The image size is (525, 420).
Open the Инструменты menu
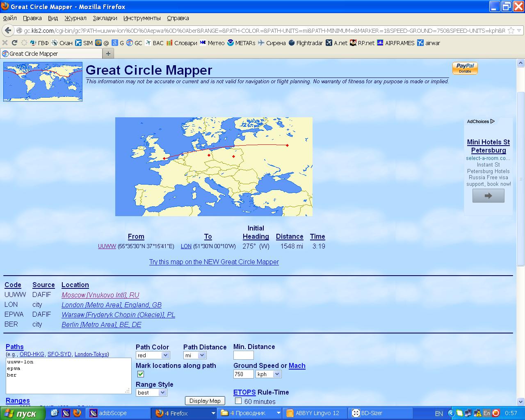142,18
